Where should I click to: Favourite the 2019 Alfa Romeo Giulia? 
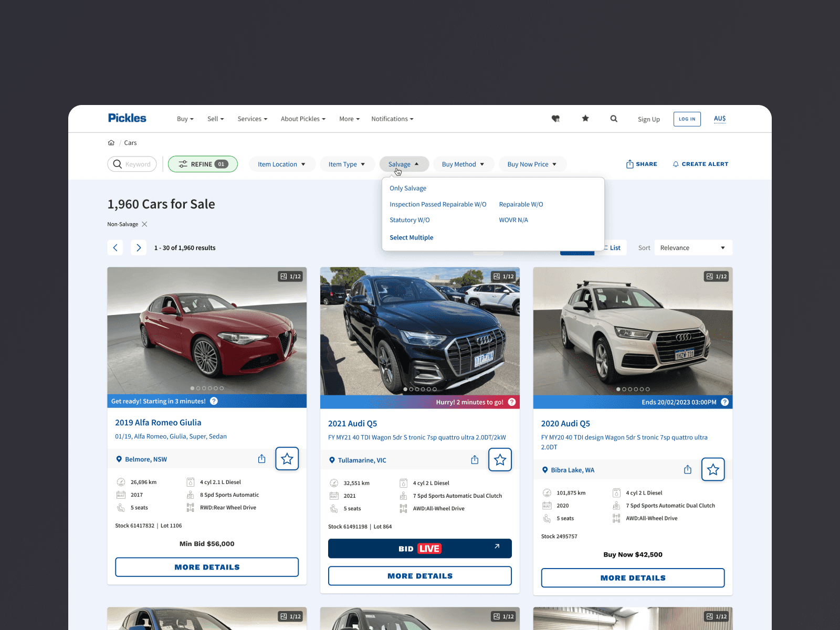point(287,459)
